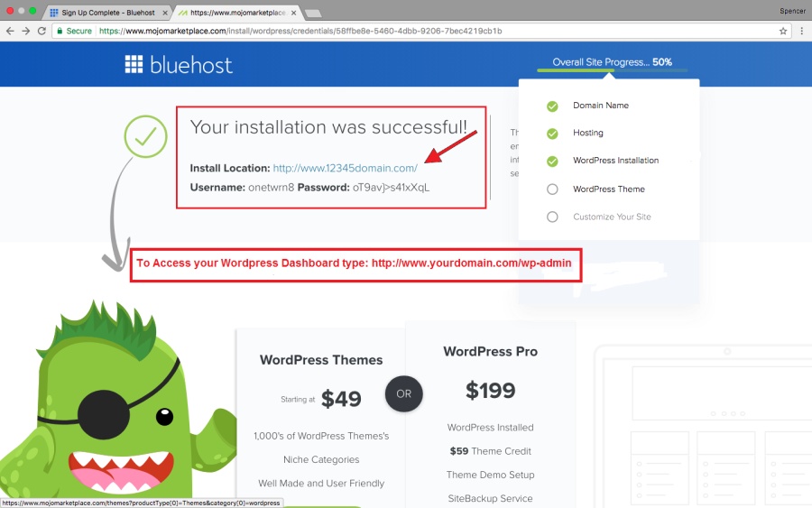Click the Hosting step label
This screenshot has height=508, width=812.
[x=587, y=133]
